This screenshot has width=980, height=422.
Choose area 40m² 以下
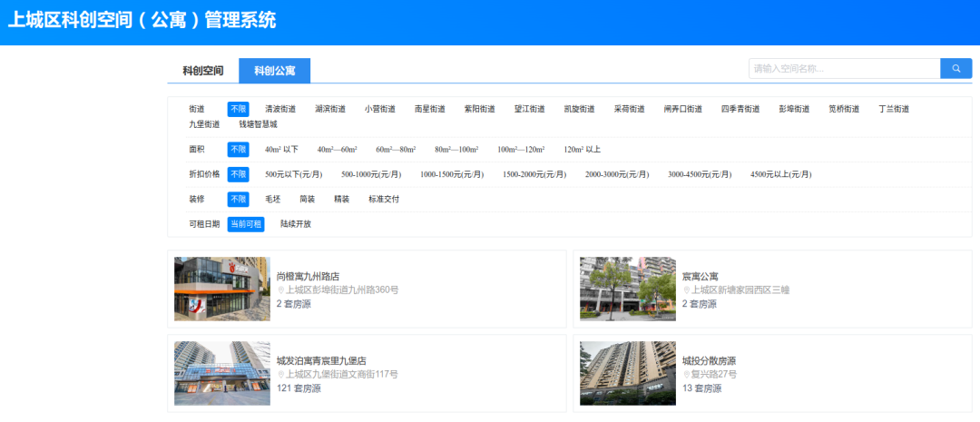pos(282,150)
